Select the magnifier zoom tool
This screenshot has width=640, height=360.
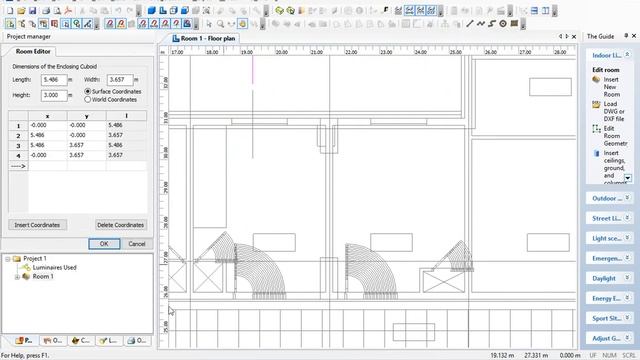click(x=220, y=24)
